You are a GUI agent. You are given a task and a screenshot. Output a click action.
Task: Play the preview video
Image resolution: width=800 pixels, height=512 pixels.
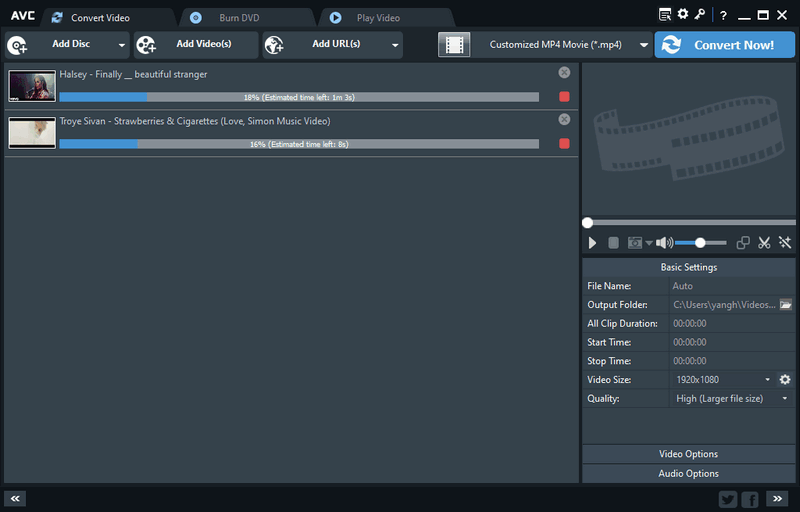coord(592,243)
